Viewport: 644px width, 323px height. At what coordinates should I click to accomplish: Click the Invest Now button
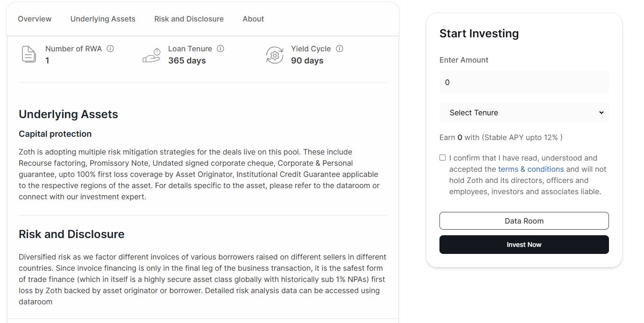point(524,245)
